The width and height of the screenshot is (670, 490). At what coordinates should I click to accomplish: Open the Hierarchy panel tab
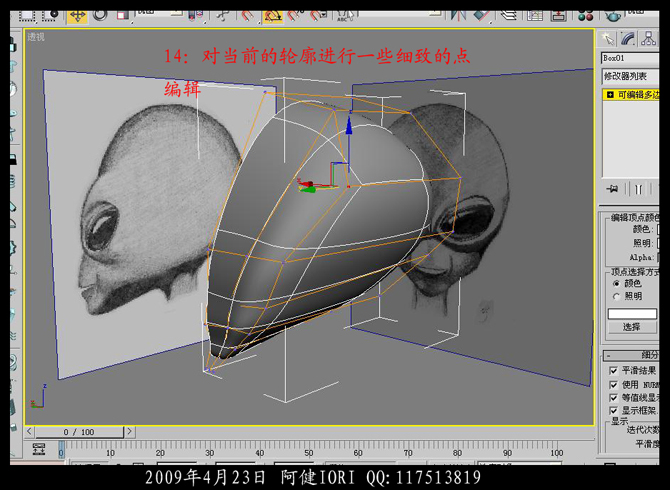(650, 39)
